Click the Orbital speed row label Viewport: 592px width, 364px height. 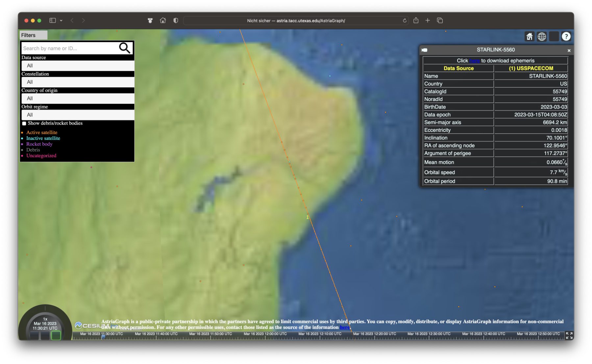click(x=439, y=172)
